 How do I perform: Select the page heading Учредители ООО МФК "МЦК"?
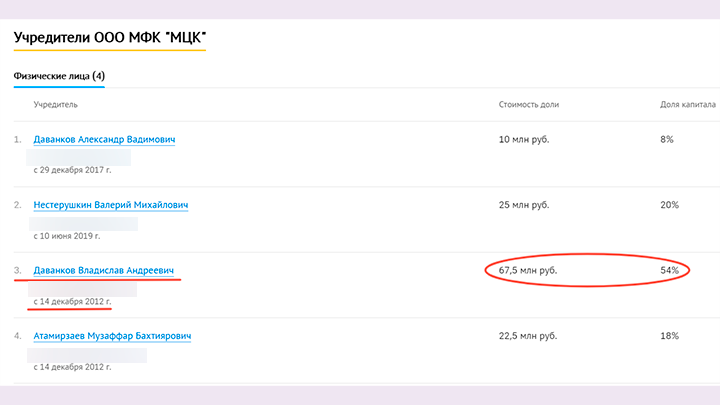[x=110, y=38]
